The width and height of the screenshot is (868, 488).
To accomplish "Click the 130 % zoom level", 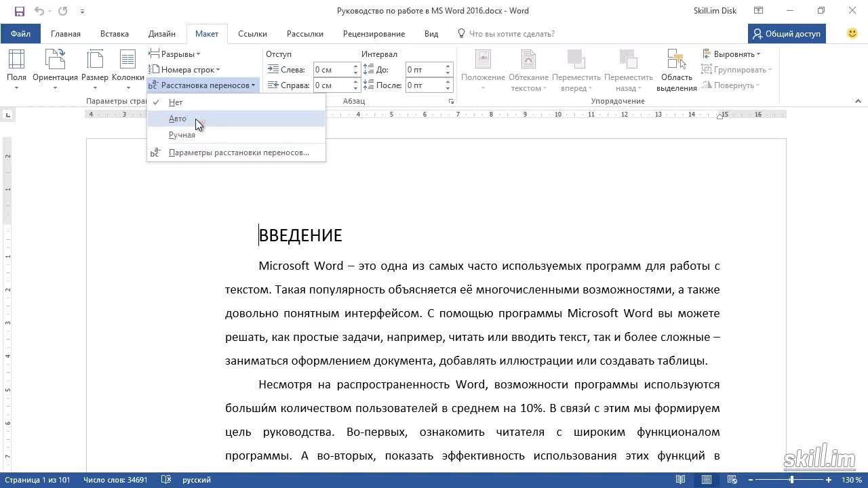I will (x=852, y=480).
